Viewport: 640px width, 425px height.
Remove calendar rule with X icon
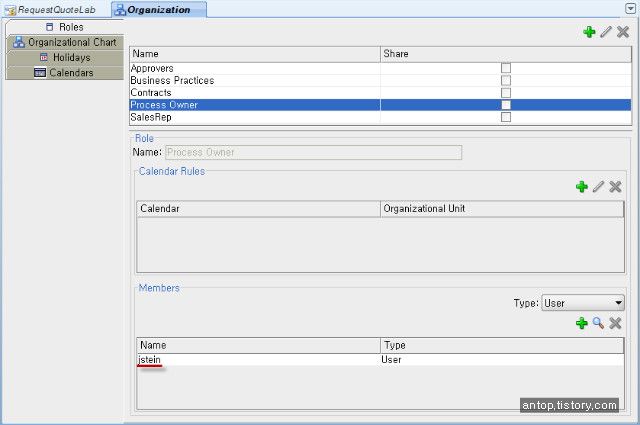coord(615,187)
